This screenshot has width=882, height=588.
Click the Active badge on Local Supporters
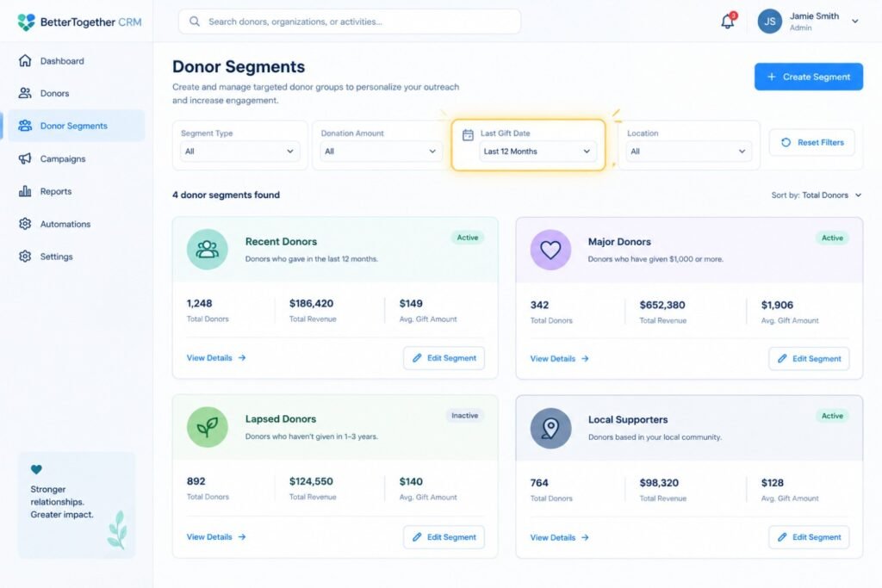pos(833,416)
